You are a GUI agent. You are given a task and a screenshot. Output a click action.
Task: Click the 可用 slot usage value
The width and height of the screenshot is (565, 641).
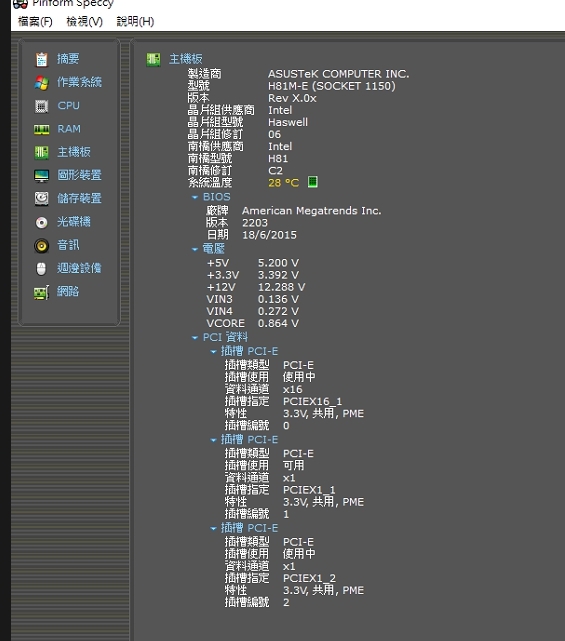[x=294, y=465]
